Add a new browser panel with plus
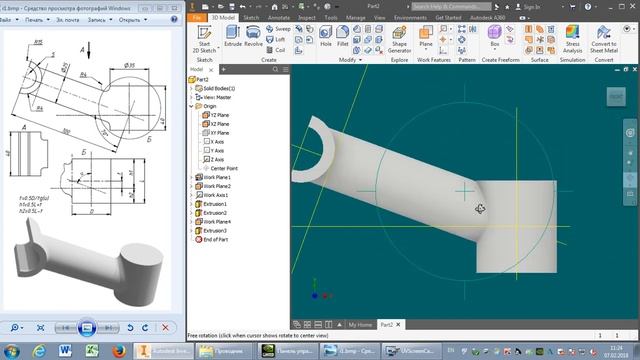Viewport: 640px width, 360px height. pyautogui.click(x=223, y=69)
